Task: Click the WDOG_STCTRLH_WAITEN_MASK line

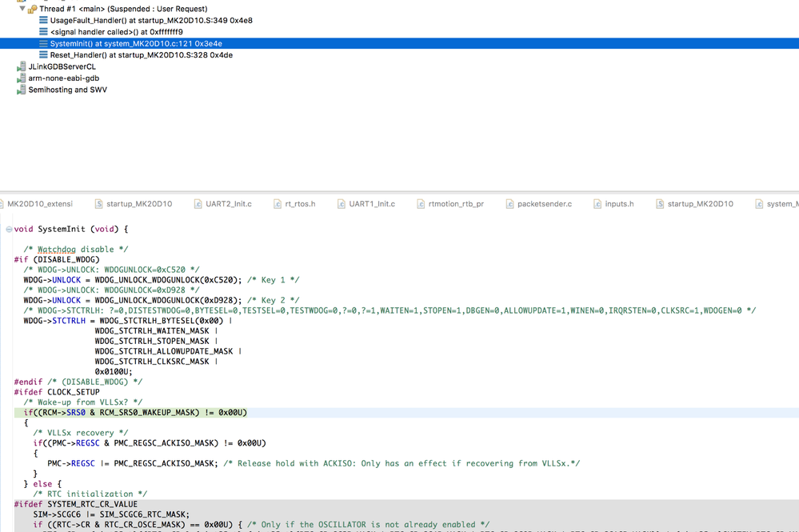Action: coord(156,330)
